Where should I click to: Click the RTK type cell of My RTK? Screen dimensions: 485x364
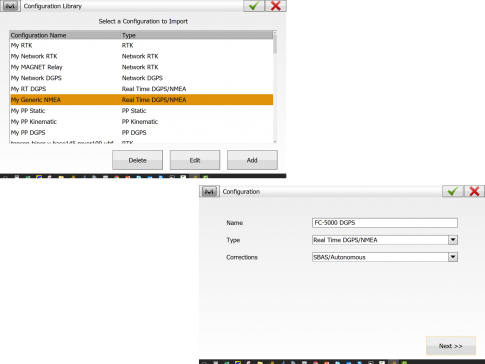coord(127,45)
